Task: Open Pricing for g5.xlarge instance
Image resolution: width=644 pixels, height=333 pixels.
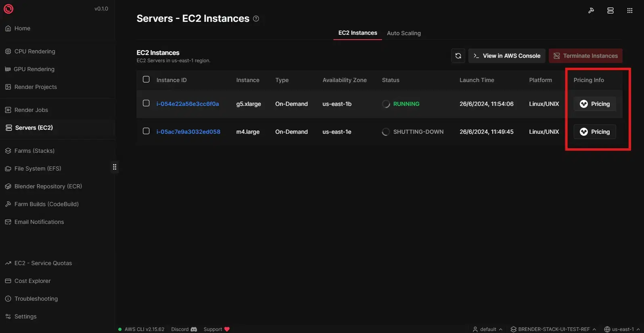Action: click(595, 104)
